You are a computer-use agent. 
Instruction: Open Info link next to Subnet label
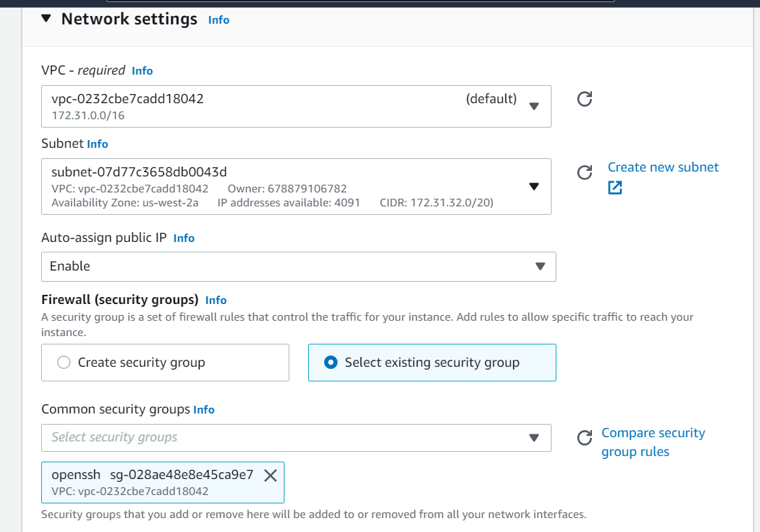coord(98,144)
